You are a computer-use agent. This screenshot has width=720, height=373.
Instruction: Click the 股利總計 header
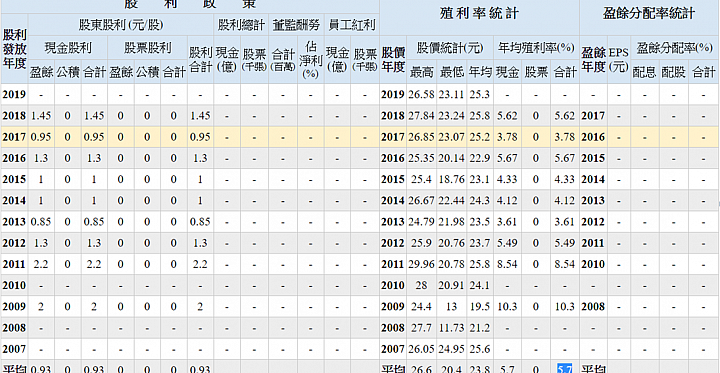[x=242, y=25]
